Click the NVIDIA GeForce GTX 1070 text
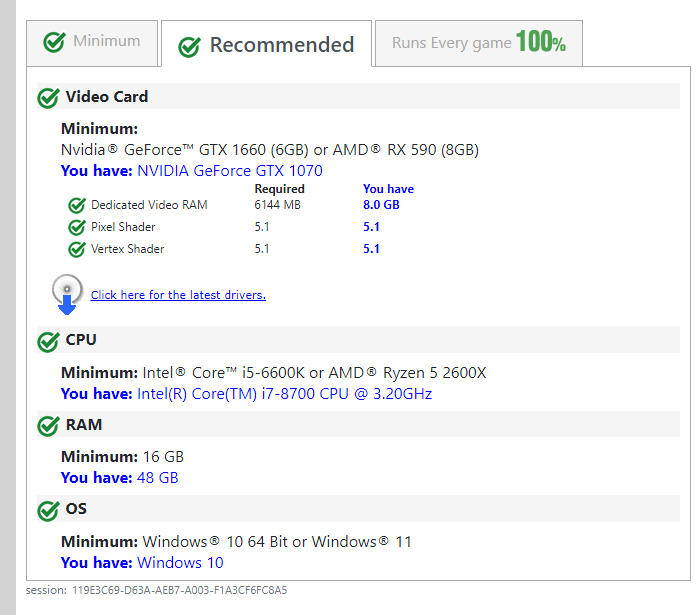 (x=229, y=171)
